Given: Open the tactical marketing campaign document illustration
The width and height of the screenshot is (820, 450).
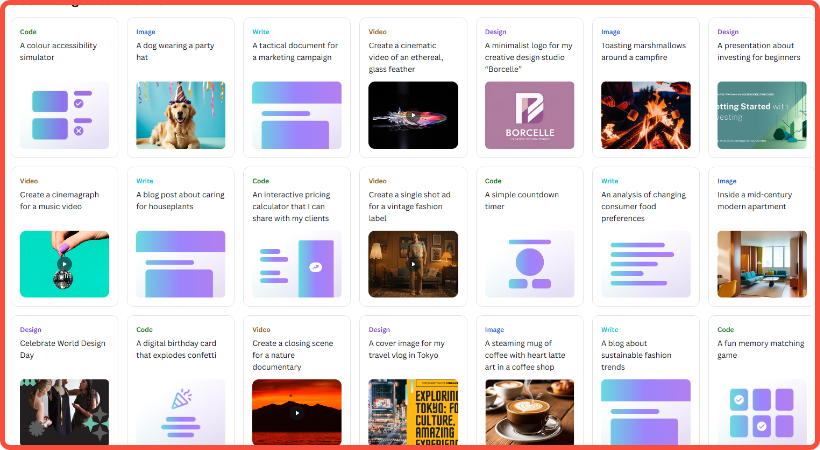Looking at the screenshot, I should [297, 115].
